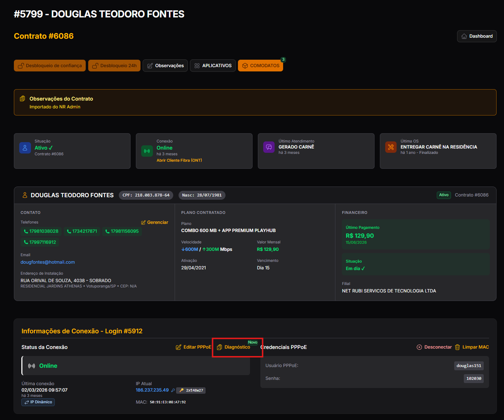
Task: Click the trash icon for Limpar MAC
Action: [x=458, y=347]
